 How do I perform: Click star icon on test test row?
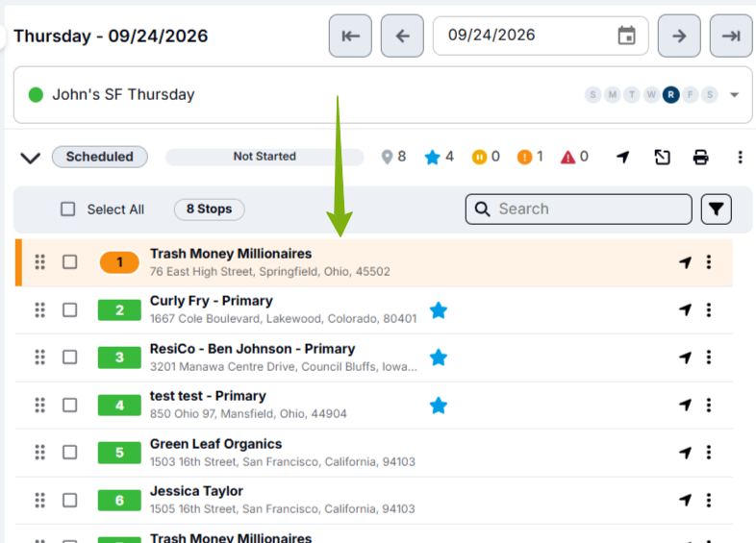tap(439, 406)
